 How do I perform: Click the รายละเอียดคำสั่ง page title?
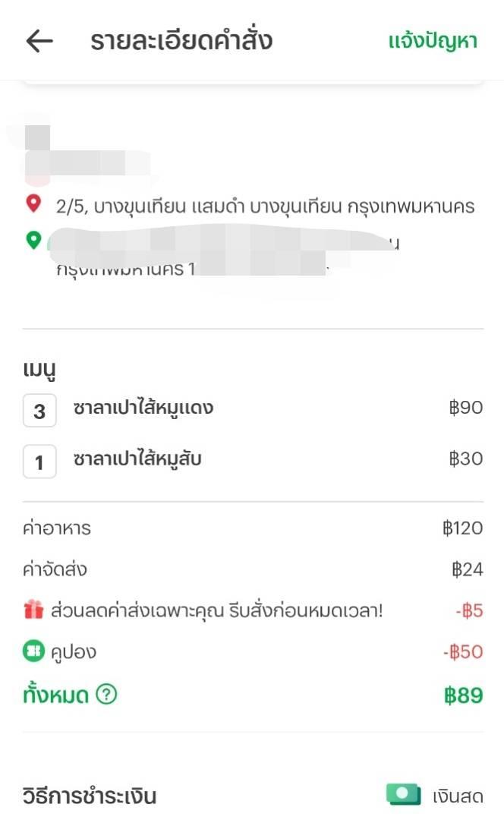[x=181, y=40]
